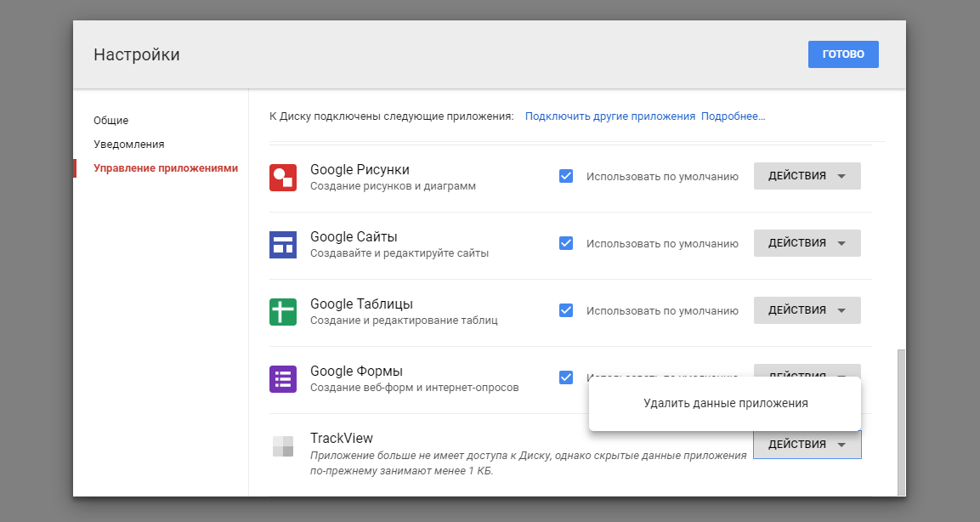The image size is (980, 522).
Task: Switch to Уведомления settings tab
Action: point(128,145)
